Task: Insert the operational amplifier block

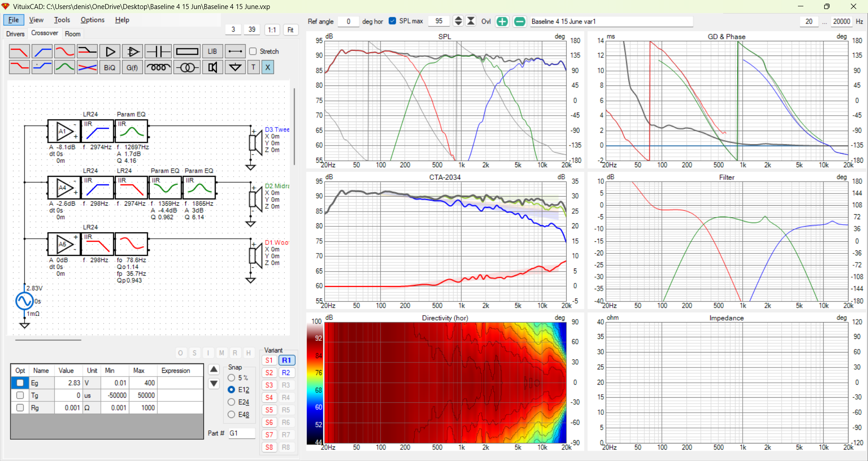Action: click(132, 52)
